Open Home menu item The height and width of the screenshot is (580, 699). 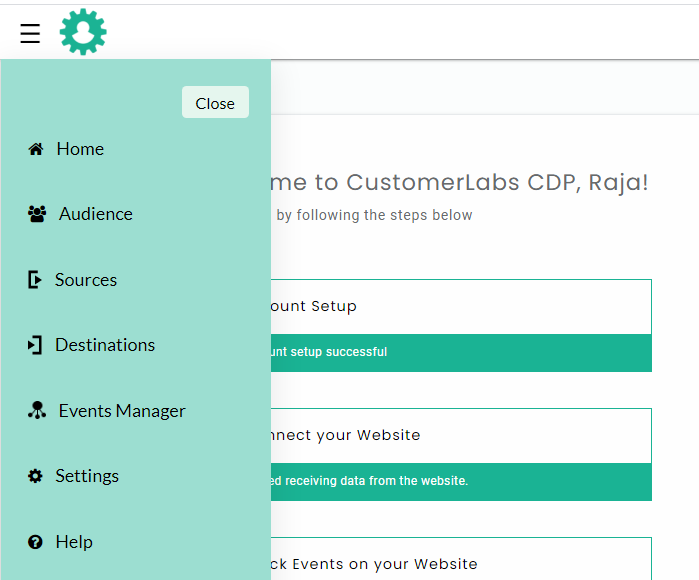pyautogui.click(x=80, y=149)
